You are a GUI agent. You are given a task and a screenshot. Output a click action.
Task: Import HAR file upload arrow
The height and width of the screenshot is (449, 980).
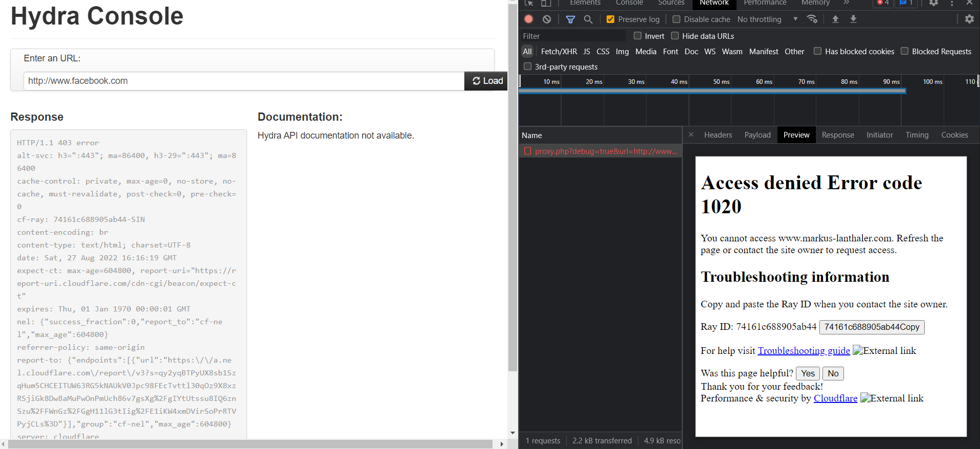835,19
